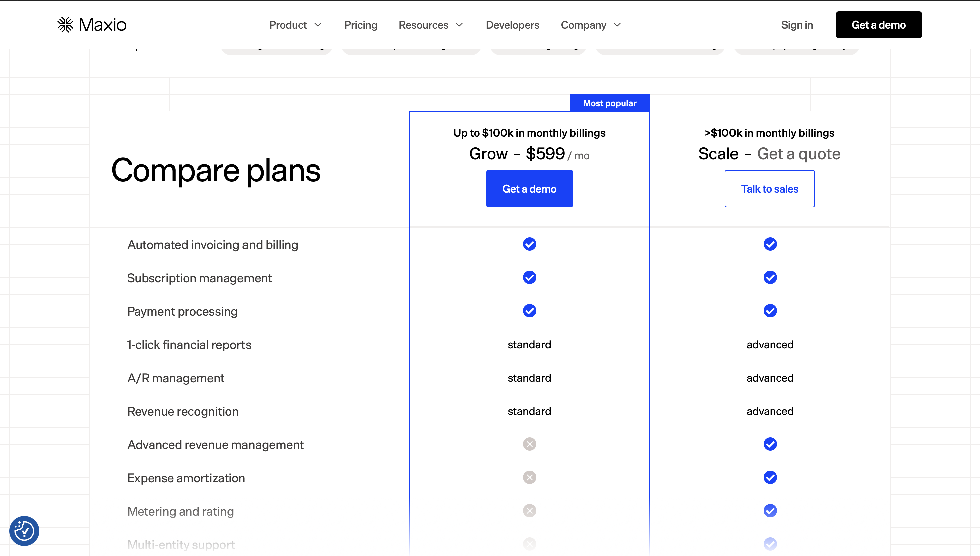Click A/R management feature label
Screen dimensions: 980x556
tap(176, 378)
